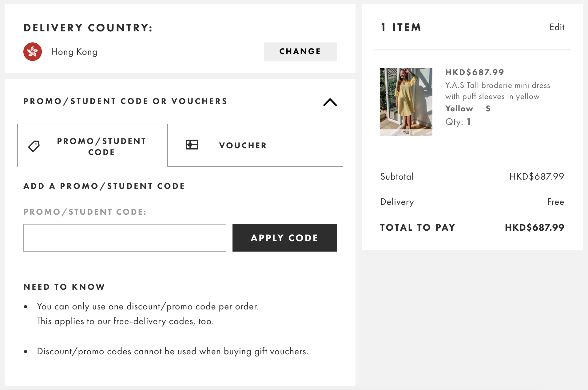The height and width of the screenshot is (390, 588).
Task: Click the 1 ITEM heading
Action: click(401, 27)
